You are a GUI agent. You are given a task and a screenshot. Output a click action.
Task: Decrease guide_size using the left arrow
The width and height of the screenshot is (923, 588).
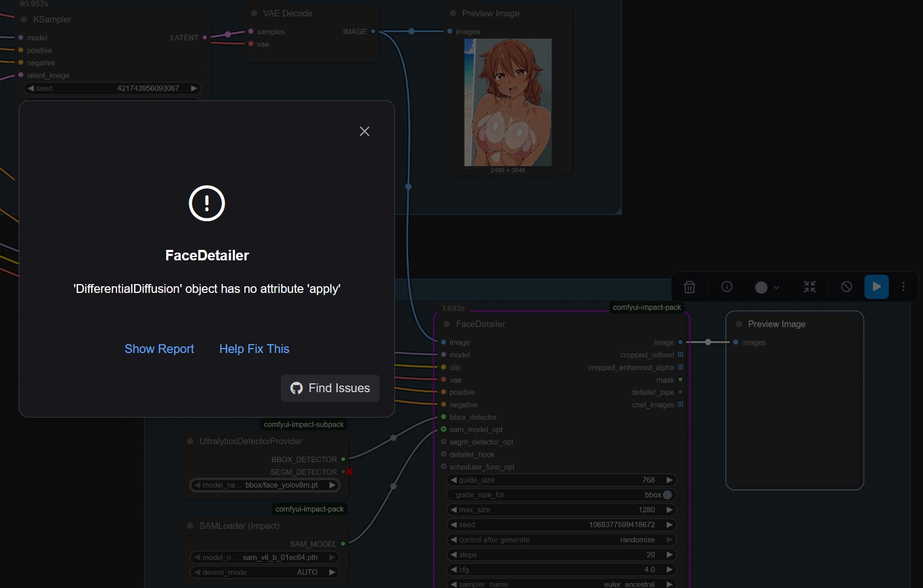pos(454,480)
